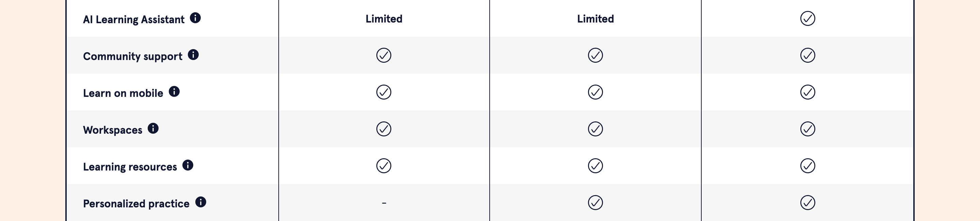This screenshot has width=980, height=221.
Task: Click the AI Learning Assistant label
Action: [133, 19]
